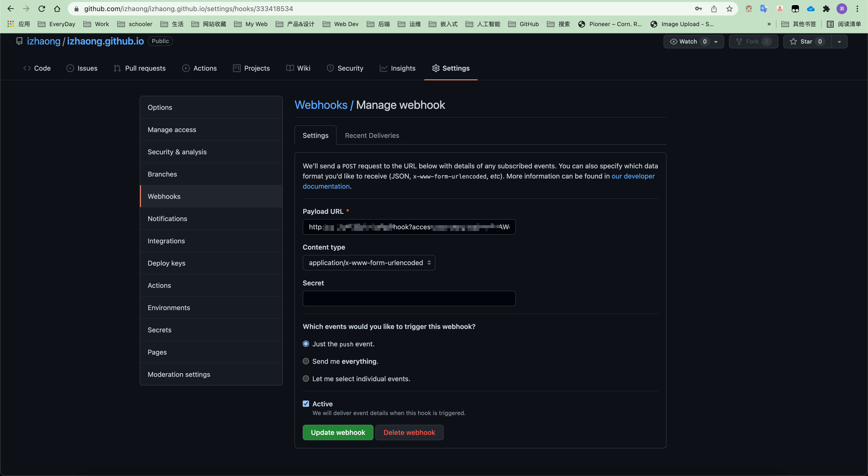Bookmark this page with star icon
Screen dimensions: 868x476
click(x=729, y=9)
